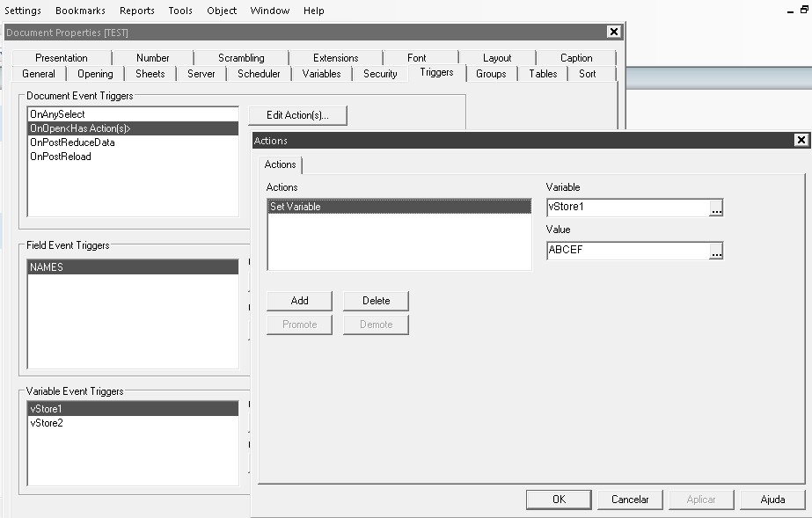Select the OnOpen<Has Action(s)> trigger
812x518 pixels.
133,128
